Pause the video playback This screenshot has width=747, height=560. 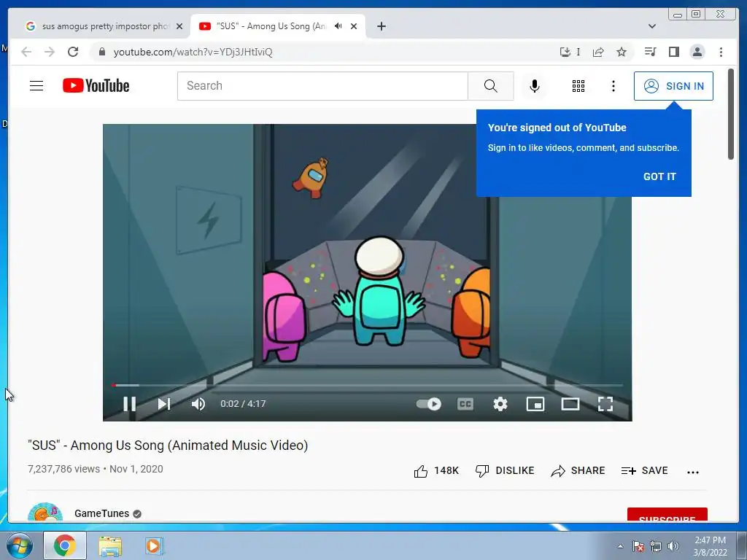tap(129, 404)
